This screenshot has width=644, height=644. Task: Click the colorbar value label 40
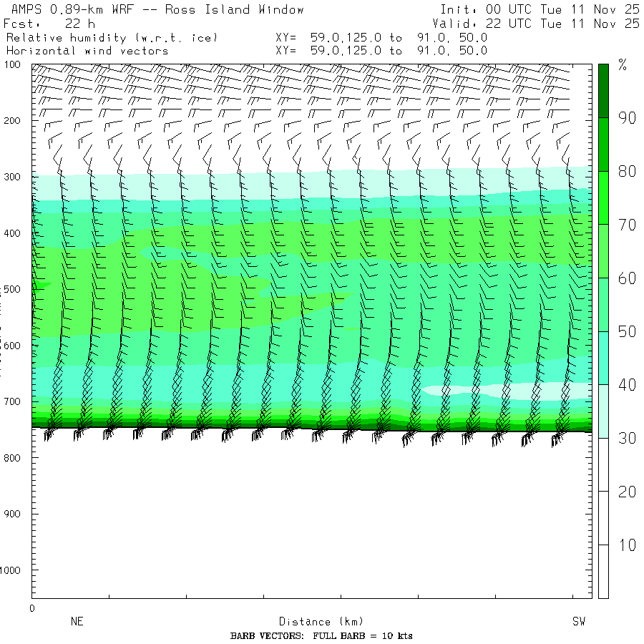pyautogui.click(x=627, y=385)
